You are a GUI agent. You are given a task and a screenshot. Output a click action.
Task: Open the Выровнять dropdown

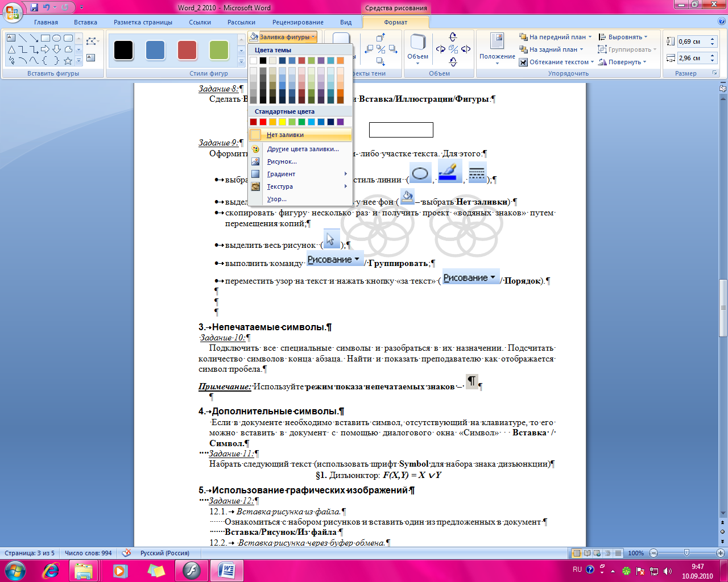[623, 37]
